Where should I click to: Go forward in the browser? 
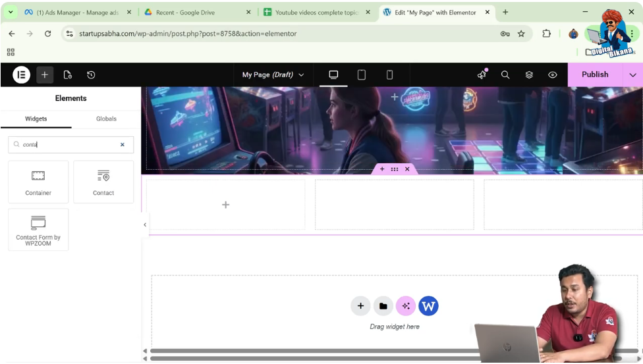click(x=30, y=34)
